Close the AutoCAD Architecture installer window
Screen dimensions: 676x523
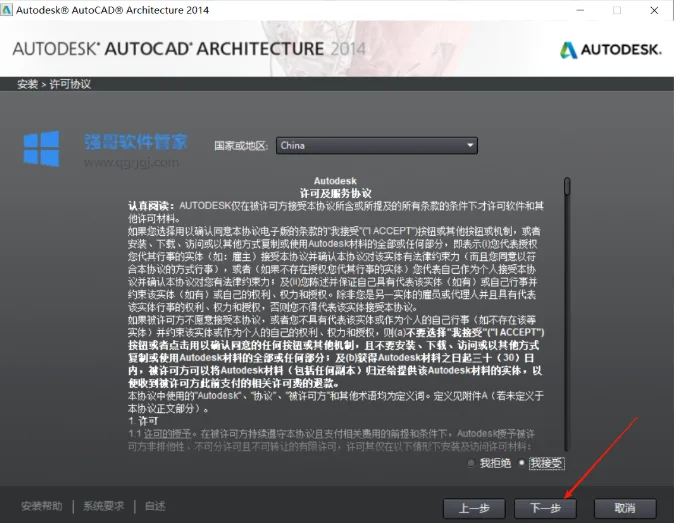pos(654,10)
